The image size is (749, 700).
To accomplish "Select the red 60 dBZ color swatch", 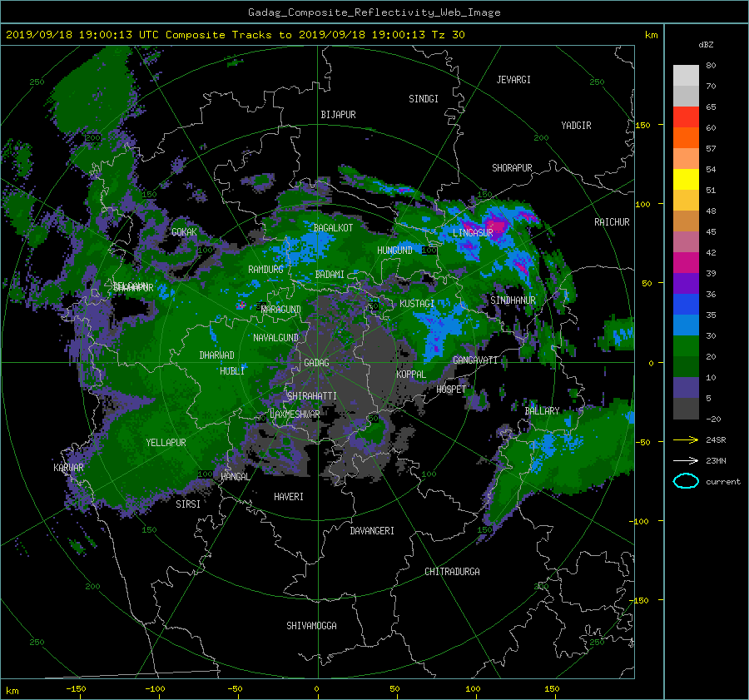I will pos(686,117).
